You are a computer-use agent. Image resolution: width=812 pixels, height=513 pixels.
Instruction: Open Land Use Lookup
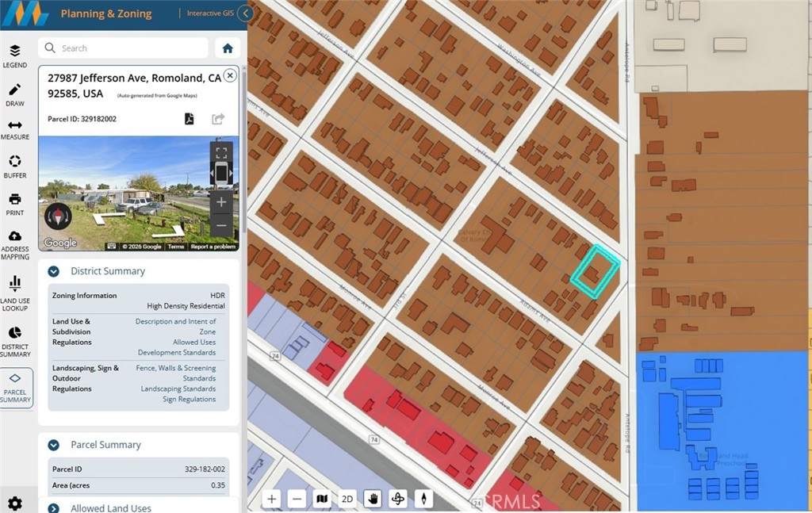15,293
